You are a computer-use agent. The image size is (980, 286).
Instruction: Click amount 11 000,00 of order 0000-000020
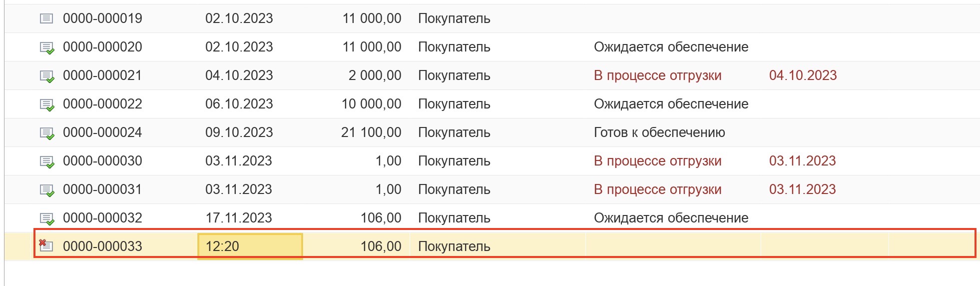click(372, 47)
